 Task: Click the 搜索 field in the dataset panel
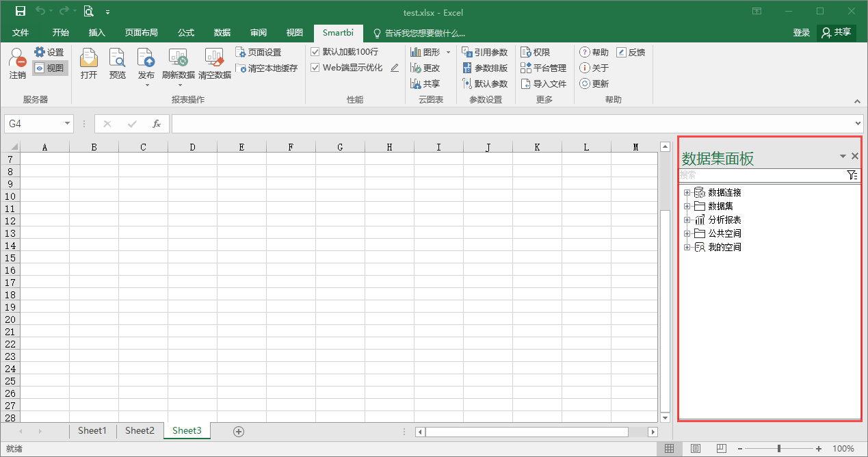763,175
